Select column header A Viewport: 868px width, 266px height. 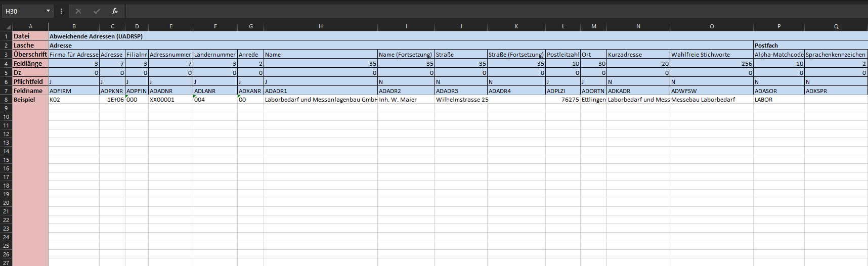[x=30, y=26]
